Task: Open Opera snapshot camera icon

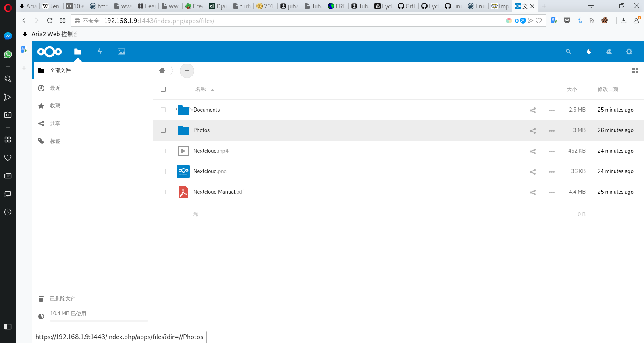Action: click(x=8, y=115)
